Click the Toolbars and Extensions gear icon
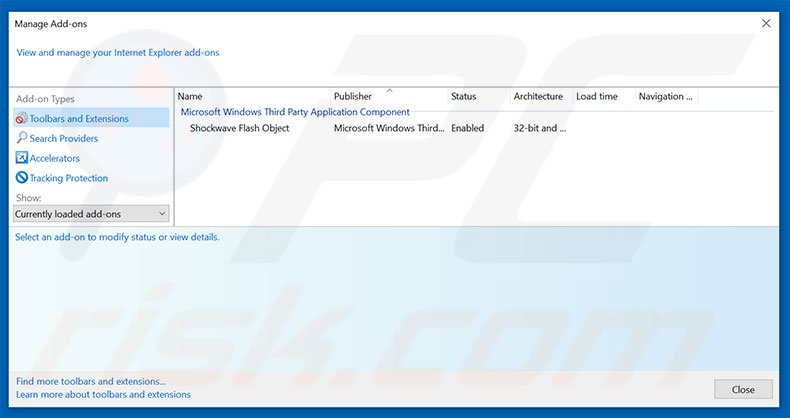Screen dimensions: 790x418 [x=21, y=118]
